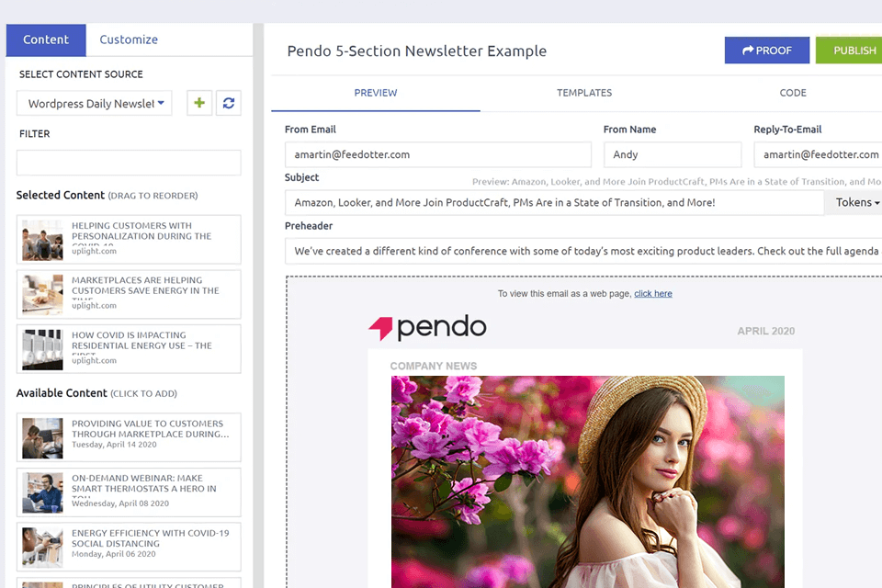Edit the Subject line field
Image resolution: width=882 pixels, height=588 pixels.
555,202
